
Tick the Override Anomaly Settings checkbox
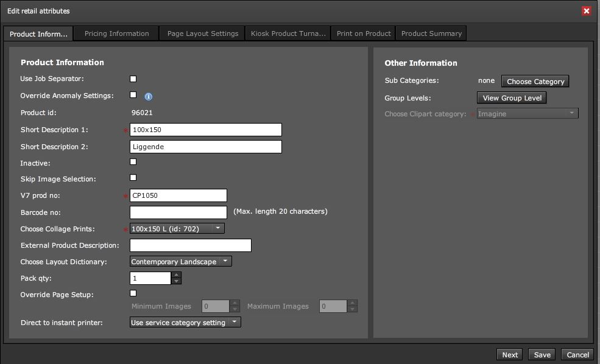pyautogui.click(x=133, y=95)
